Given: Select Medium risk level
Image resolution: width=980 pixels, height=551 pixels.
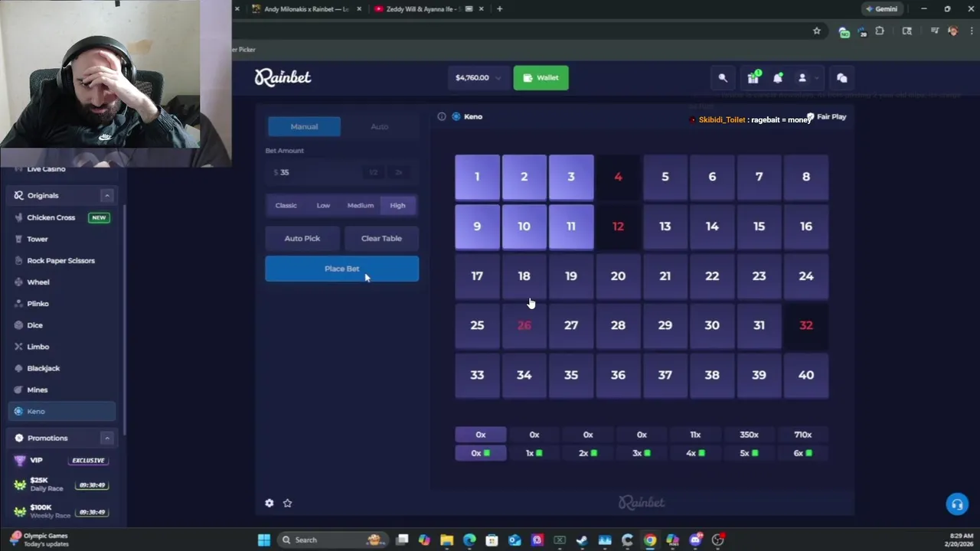Looking at the screenshot, I should [x=361, y=205].
